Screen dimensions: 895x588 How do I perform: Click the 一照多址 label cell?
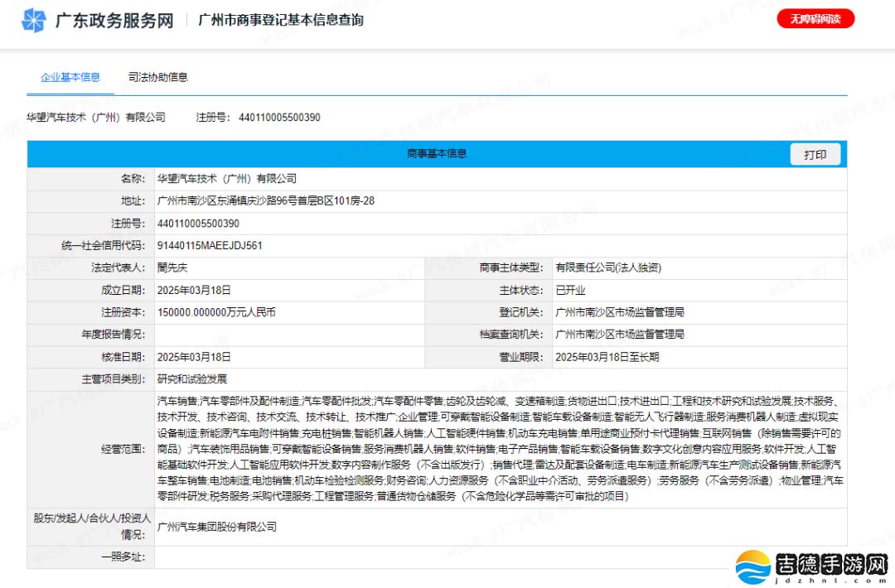(91, 557)
